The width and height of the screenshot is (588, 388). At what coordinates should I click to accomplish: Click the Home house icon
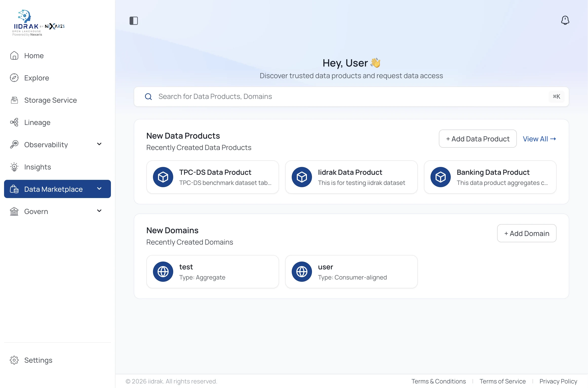(x=14, y=56)
